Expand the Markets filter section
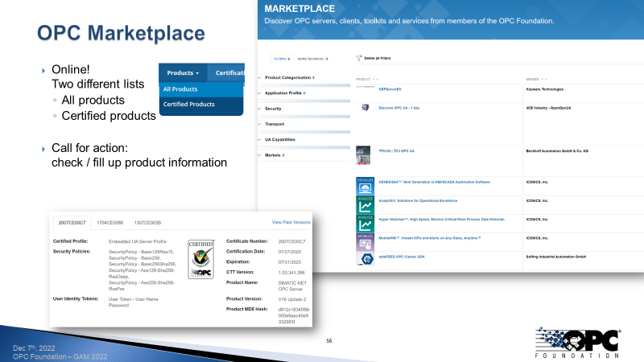 click(x=275, y=155)
